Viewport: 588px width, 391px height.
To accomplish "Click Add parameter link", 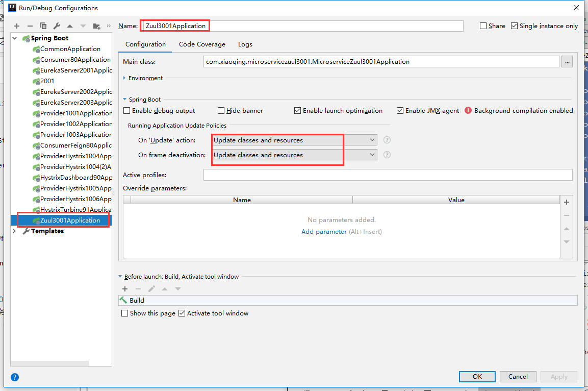I will [x=324, y=232].
